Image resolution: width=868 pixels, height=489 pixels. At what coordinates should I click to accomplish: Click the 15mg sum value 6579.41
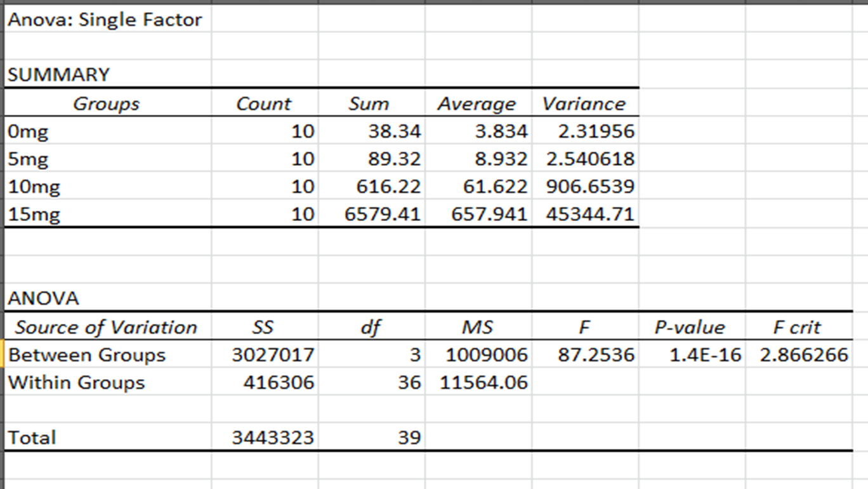382,214
